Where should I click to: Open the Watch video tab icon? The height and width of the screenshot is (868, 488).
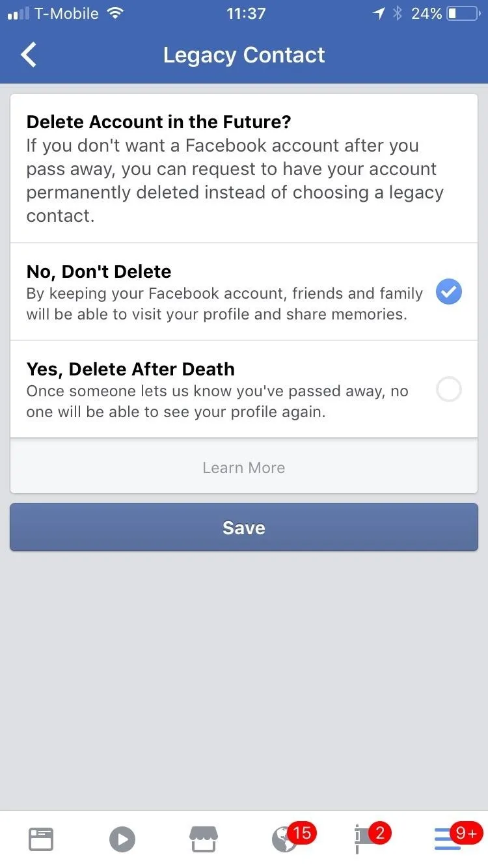click(x=122, y=839)
